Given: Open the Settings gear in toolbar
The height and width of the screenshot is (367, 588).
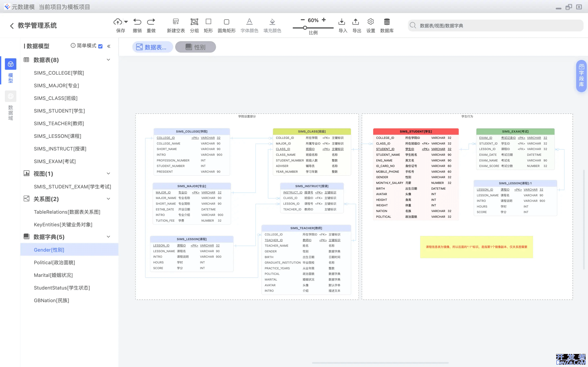Looking at the screenshot, I should tap(371, 22).
